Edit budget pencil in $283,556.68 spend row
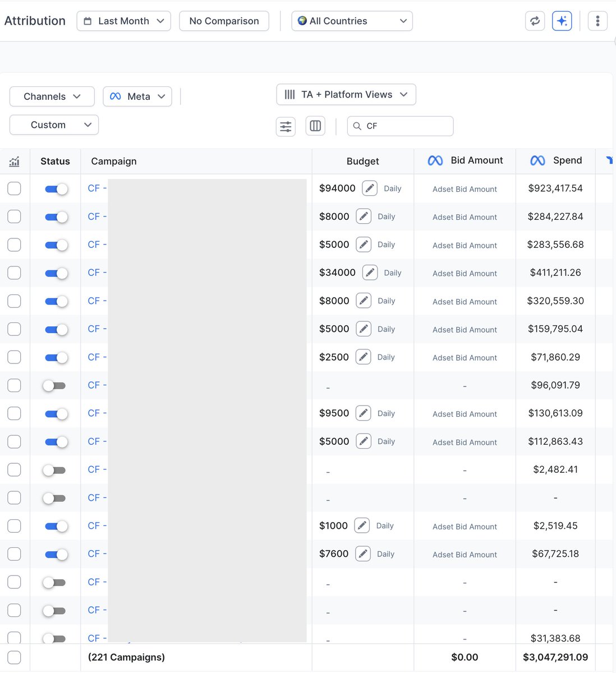 pos(363,245)
